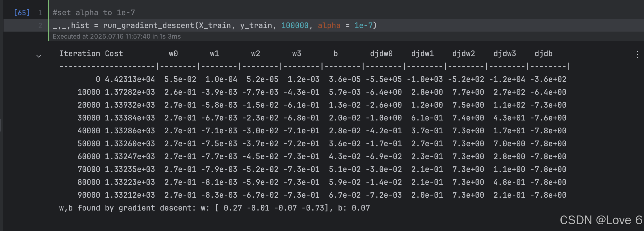
Task: Click the w3 value -4.3e-01 in row 10000
Action: [x=301, y=92]
